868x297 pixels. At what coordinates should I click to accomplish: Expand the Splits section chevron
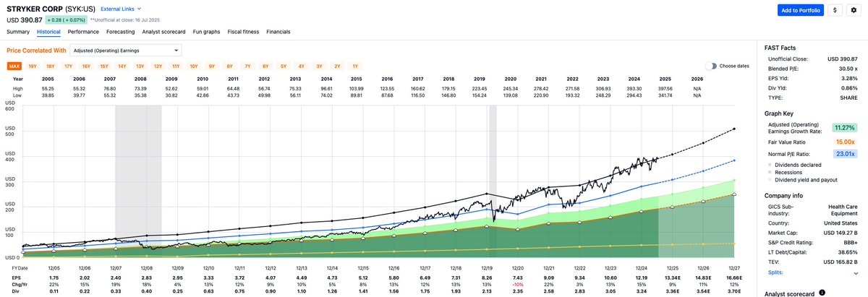tap(856, 273)
